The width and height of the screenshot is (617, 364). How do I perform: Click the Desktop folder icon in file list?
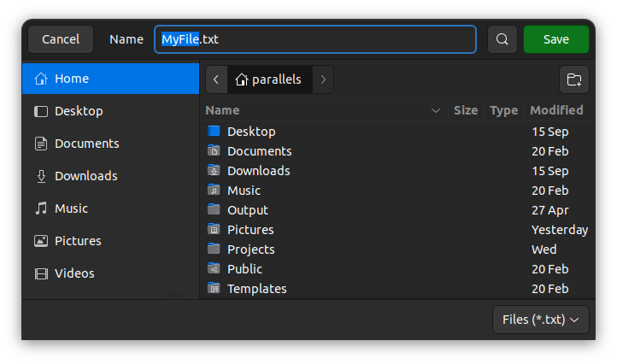point(214,132)
